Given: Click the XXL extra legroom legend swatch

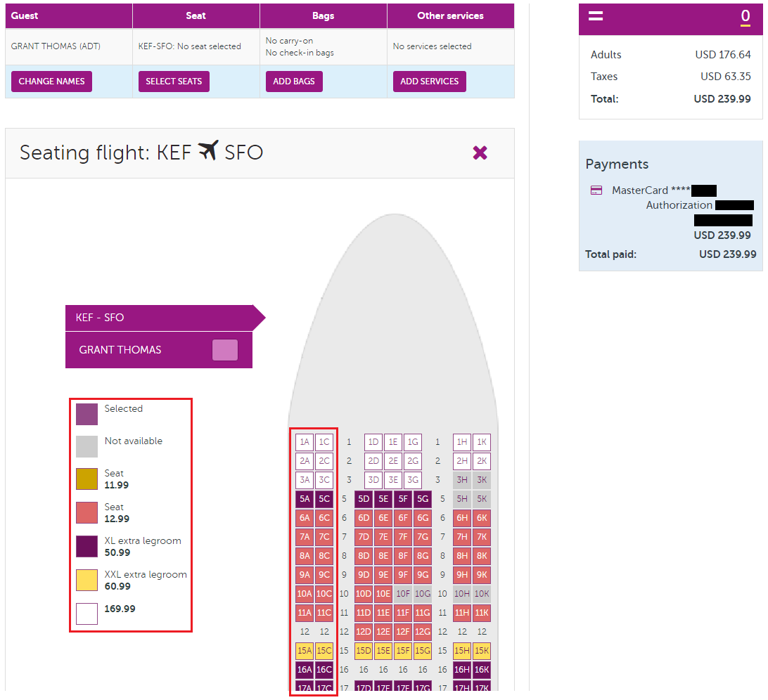Looking at the screenshot, I should pyautogui.click(x=87, y=580).
